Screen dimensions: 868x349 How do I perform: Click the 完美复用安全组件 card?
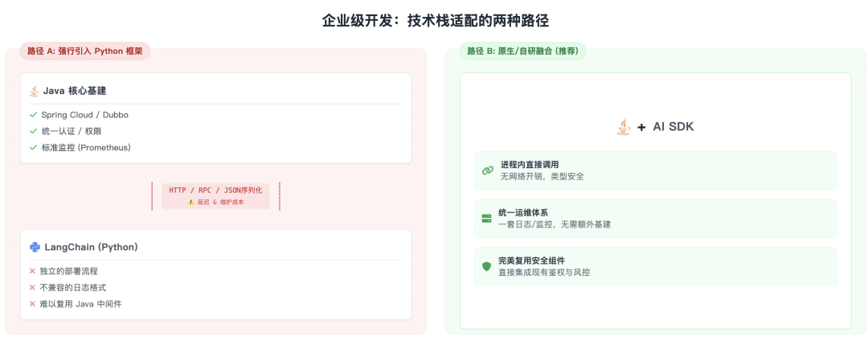(x=655, y=266)
